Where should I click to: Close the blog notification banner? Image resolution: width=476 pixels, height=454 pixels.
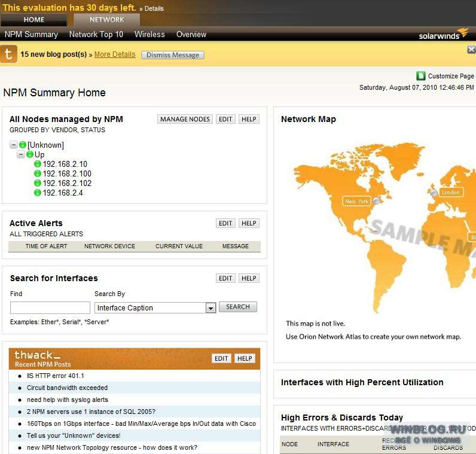[471, 50]
